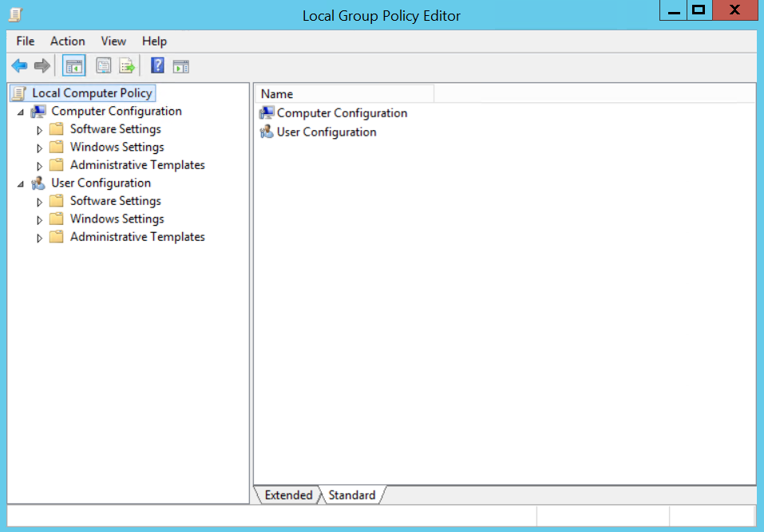
Task: Select Computer Configuration text in right pane list
Action: point(342,113)
